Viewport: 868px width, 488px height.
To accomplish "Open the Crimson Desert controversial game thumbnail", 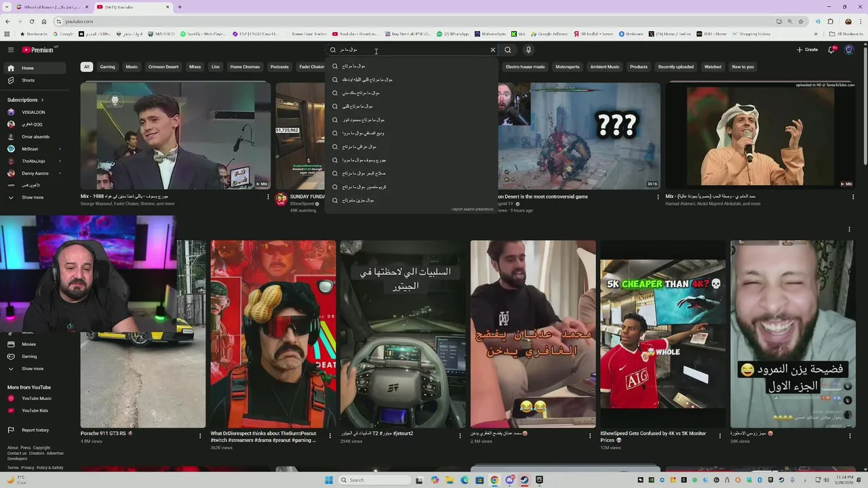I will (579, 136).
